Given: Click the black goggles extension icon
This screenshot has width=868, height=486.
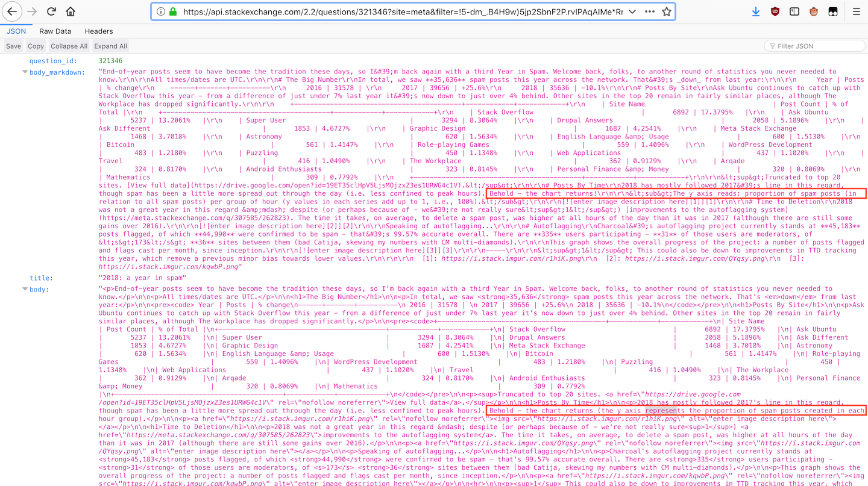Looking at the screenshot, I should pyautogui.click(x=833, y=11).
